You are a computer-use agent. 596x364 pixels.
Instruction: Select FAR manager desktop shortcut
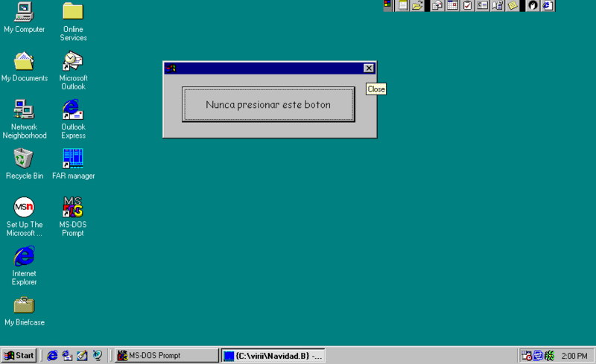pos(73,164)
